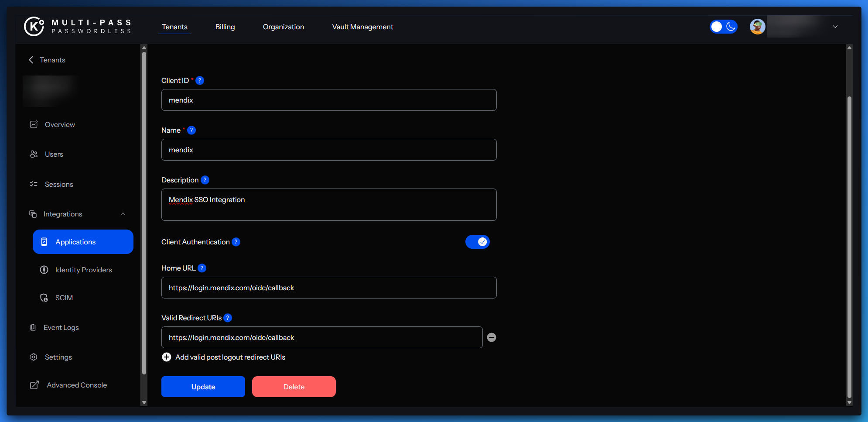This screenshot has height=422, width=868.
Task: Collapse the Integrations section
Action: (123, 214)
